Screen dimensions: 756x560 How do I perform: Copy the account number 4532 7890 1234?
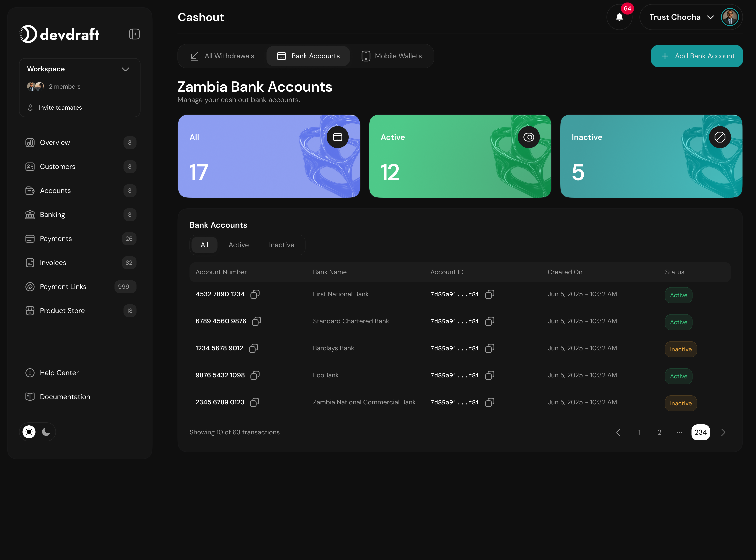tap(255, 294)
